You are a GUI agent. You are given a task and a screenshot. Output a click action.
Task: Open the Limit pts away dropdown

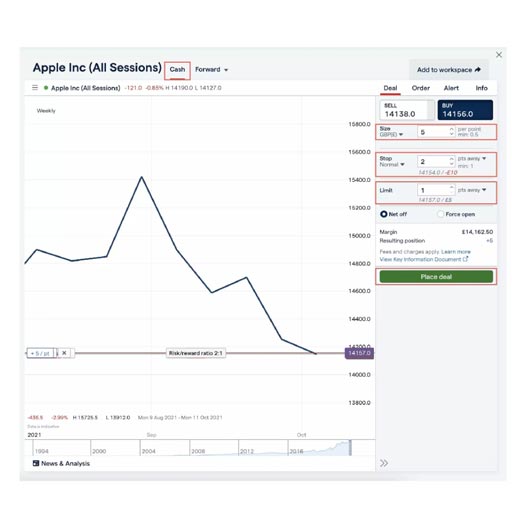coord(472,190)
